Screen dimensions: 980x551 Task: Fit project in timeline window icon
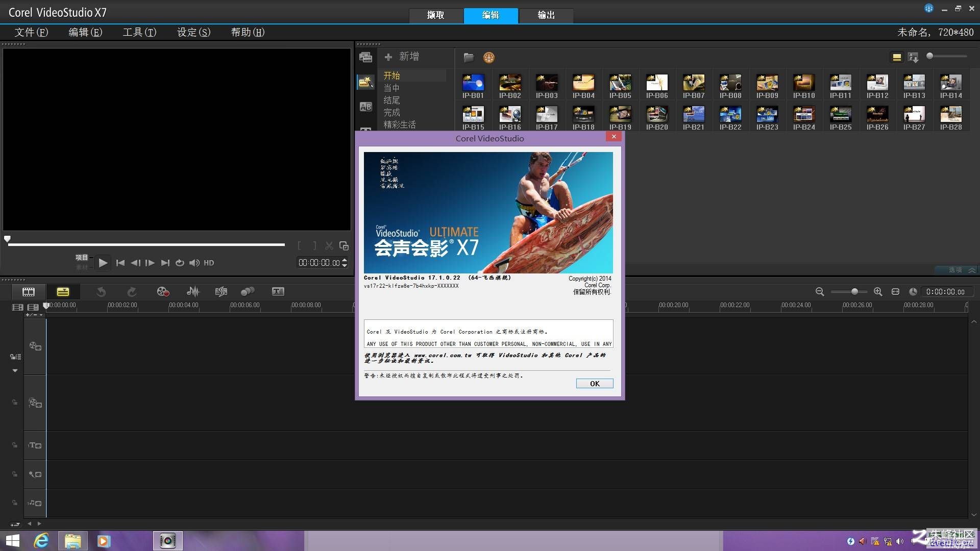pos(895,291)
